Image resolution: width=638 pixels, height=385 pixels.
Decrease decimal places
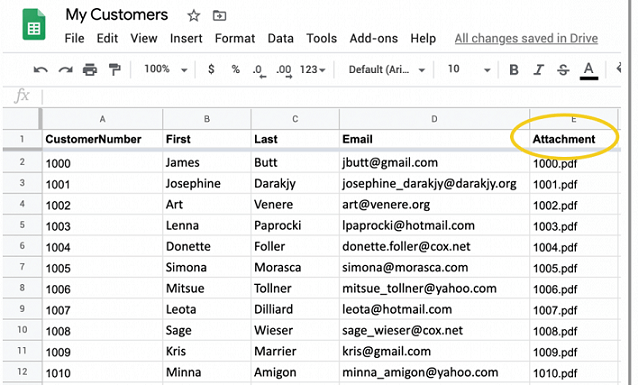click(x=259, y=70)
